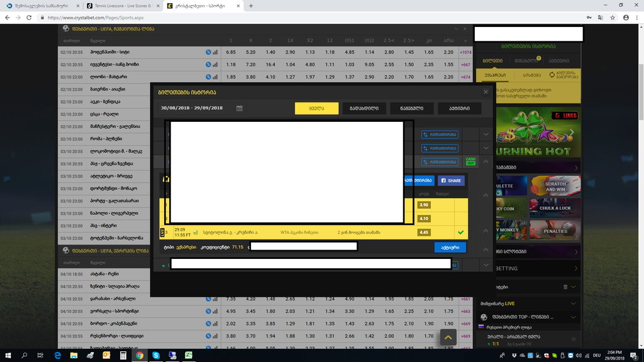
Task: Click the 4.45 odds value
Action: (x=424, y=233)
